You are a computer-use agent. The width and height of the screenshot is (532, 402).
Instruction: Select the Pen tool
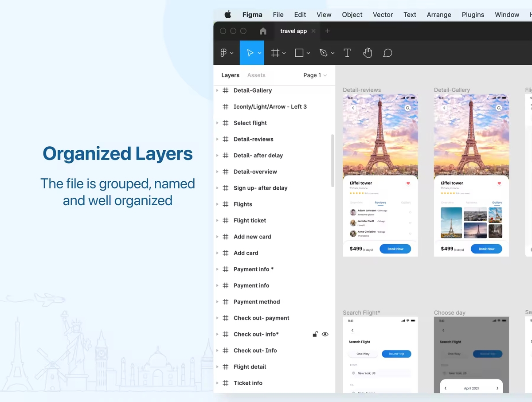tap(323, 53)
